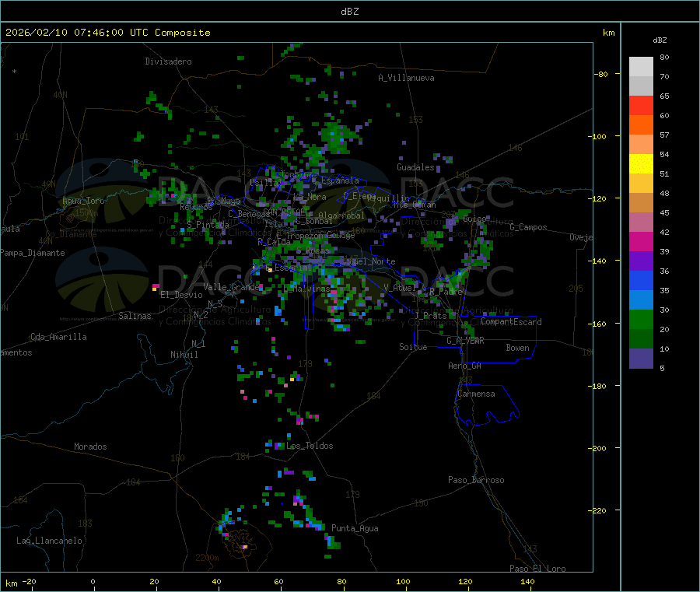Click the Soitue map label
Viewport: 700px width, 592px height.
pos(413,347)
